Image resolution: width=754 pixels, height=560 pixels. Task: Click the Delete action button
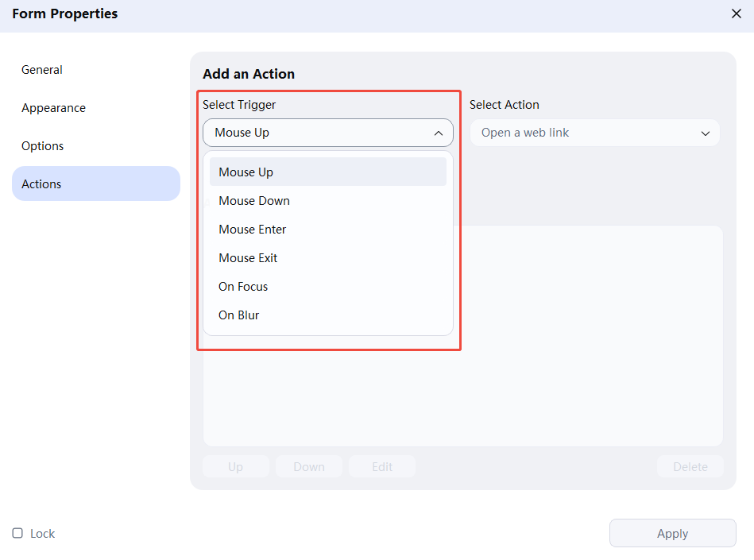[x=690, y=467]
